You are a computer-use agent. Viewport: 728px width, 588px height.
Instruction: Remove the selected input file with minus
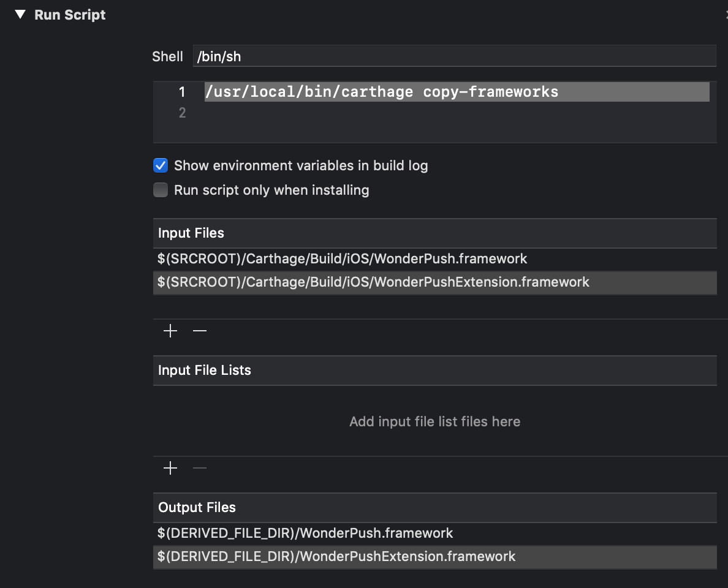click(x=200, y=331)
